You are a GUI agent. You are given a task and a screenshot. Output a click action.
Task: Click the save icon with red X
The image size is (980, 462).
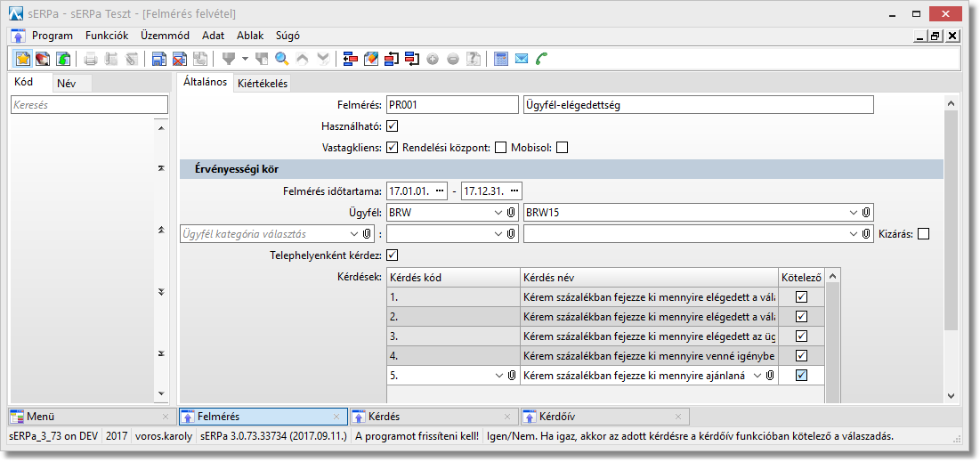pyautogui.click(x=179, y=59)
